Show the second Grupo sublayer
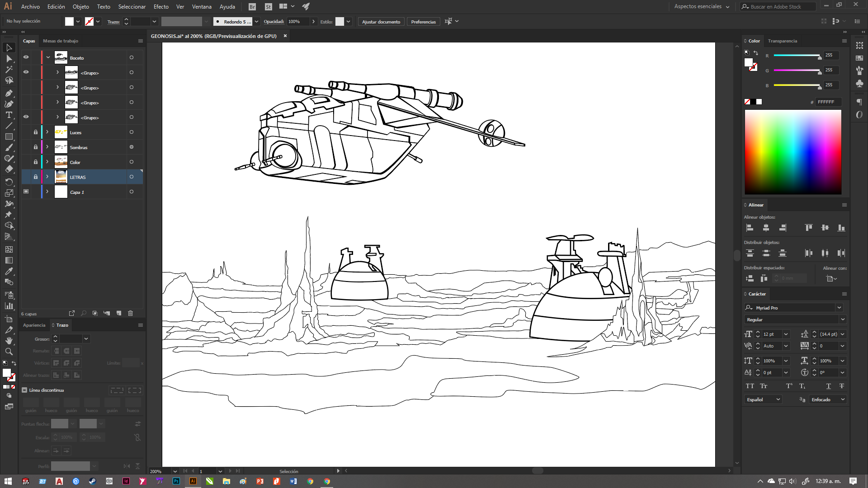 point(26,87)
